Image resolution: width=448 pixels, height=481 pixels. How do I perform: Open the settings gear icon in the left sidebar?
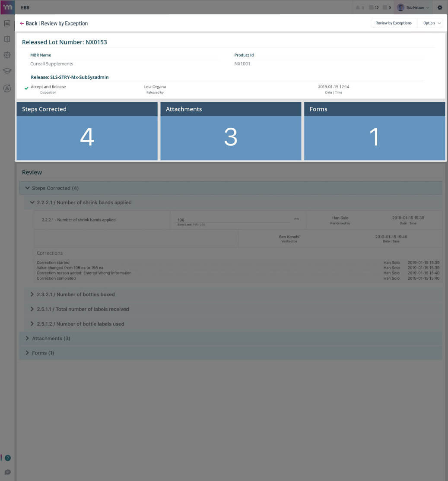[x=7, y=55]
